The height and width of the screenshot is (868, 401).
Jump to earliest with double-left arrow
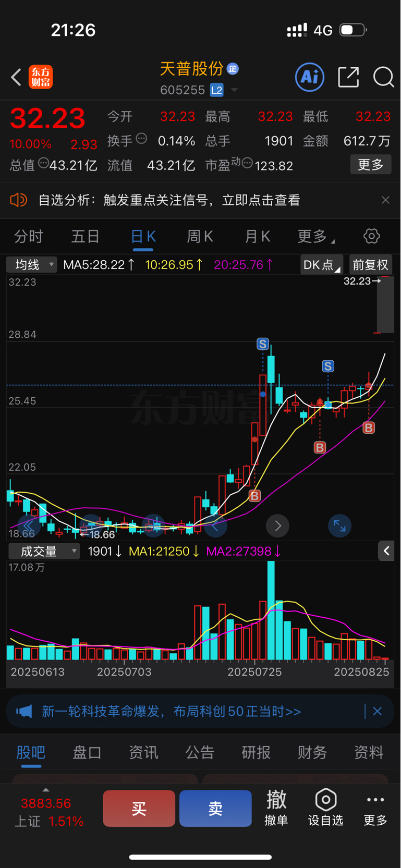point(29,525)
